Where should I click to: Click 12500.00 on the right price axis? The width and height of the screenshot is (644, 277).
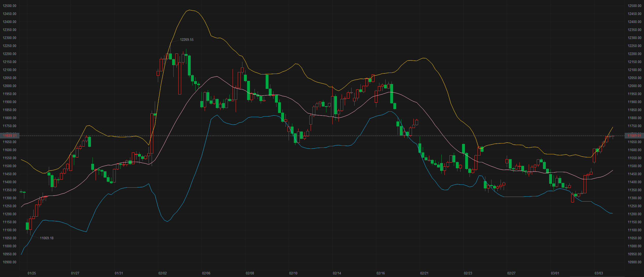click(635, 6)
